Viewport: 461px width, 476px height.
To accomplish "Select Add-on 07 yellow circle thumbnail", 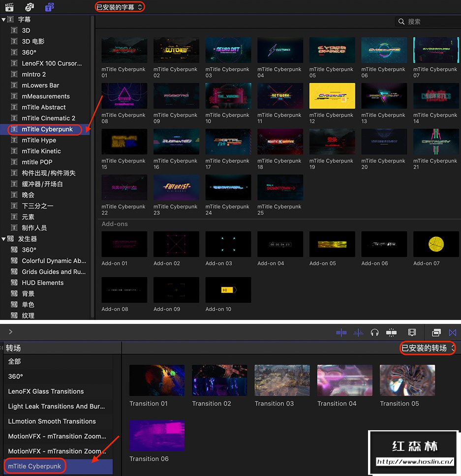I will 436,244.
